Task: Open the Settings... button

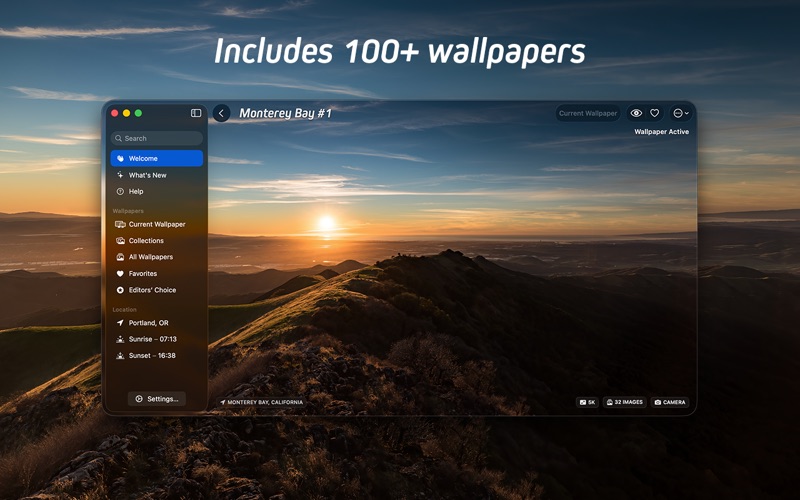Action: point(157,398)
